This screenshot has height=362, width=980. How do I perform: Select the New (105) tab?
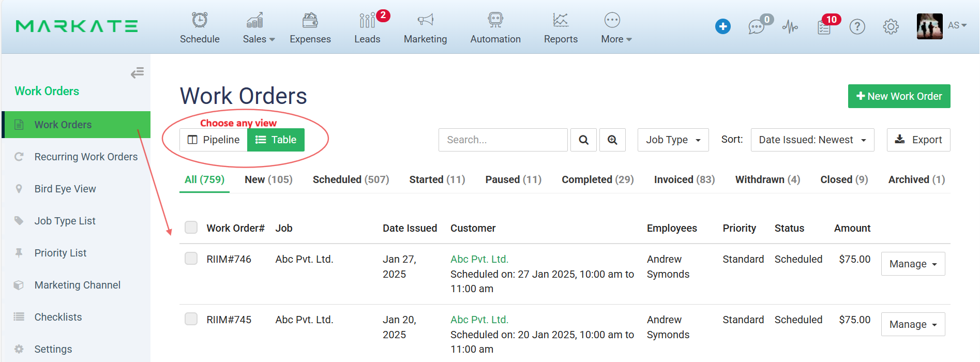pyautogui.click(x=268, y=179)
